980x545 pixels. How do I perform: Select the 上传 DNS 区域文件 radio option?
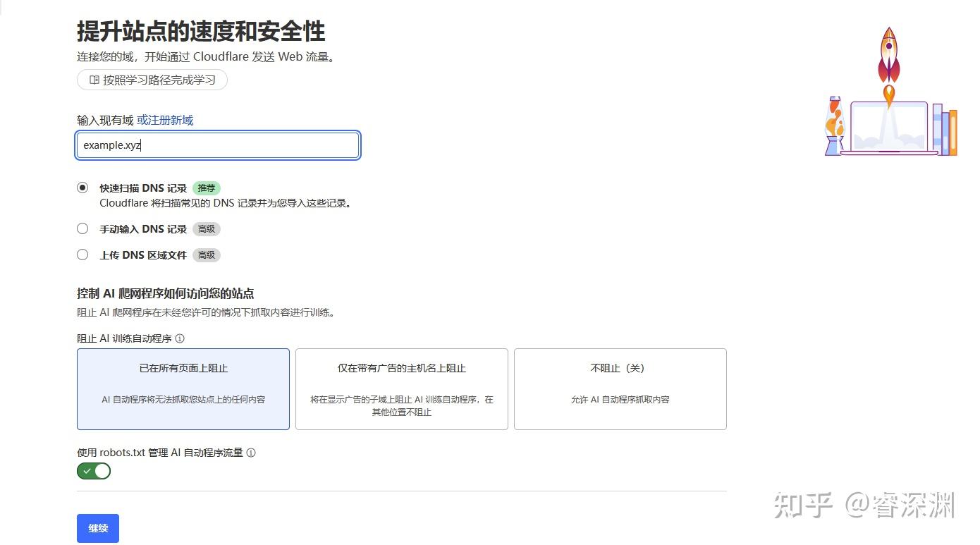coord(82,255)
